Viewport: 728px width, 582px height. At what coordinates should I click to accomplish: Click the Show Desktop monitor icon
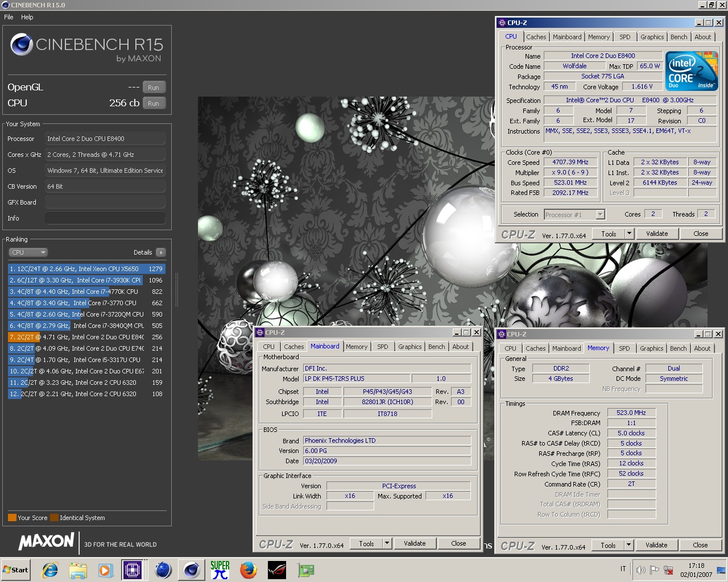(x=721, y=570)
